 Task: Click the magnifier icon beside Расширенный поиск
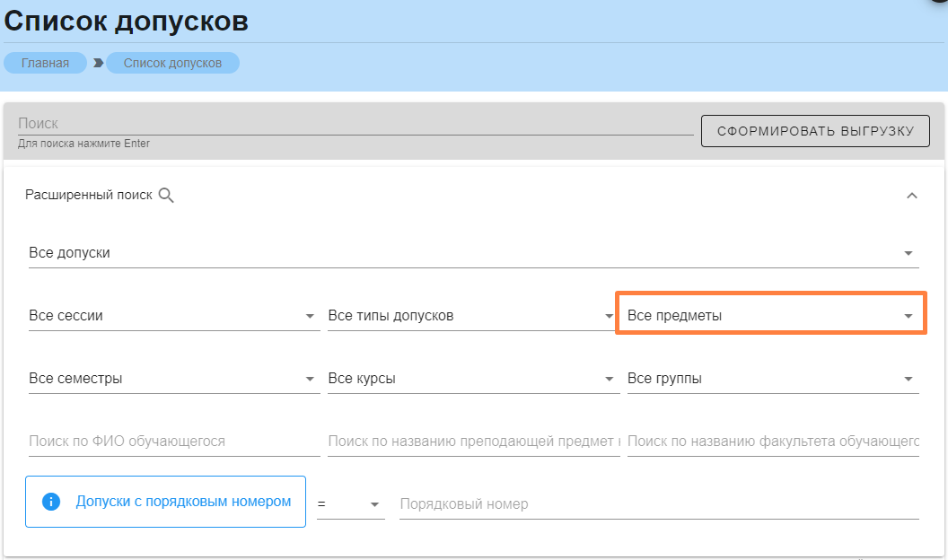[166, 195]
